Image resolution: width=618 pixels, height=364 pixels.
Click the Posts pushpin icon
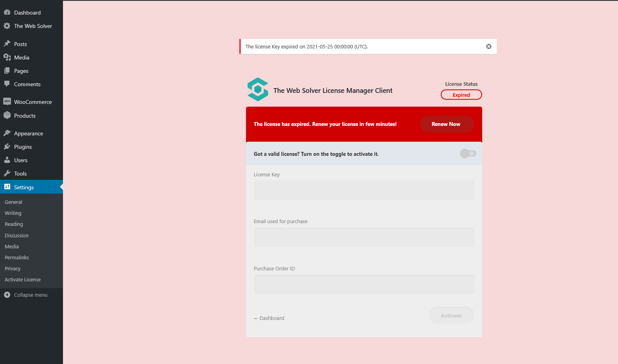tap(7, 44)
